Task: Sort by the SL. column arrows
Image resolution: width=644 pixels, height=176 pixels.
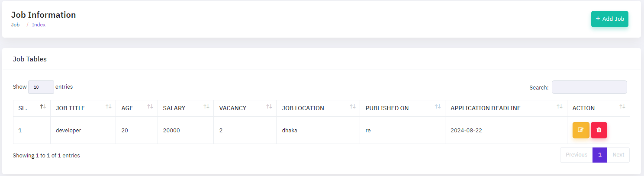Action: 43,107
